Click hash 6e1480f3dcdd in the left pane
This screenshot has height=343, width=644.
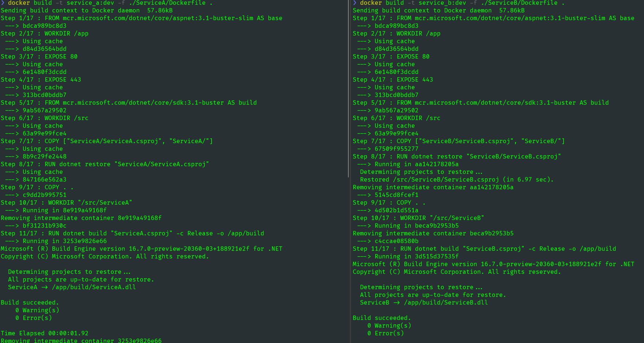tap(45, 72)
